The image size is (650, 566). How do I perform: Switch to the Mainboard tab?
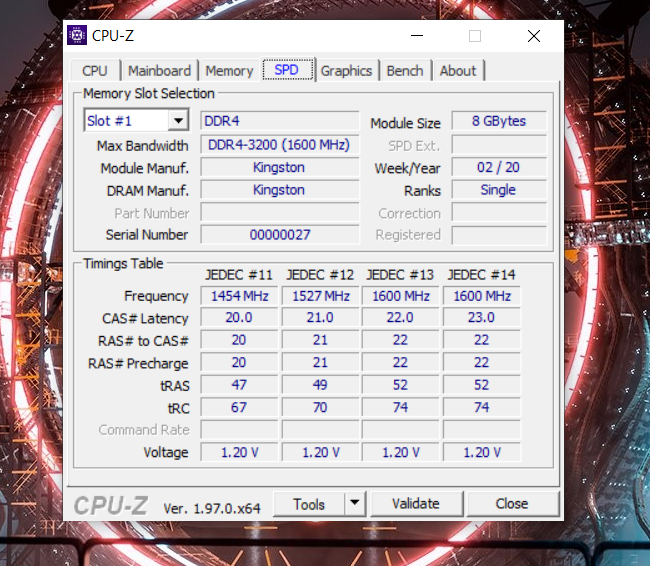pyautogui.click(x=160, y=71)
